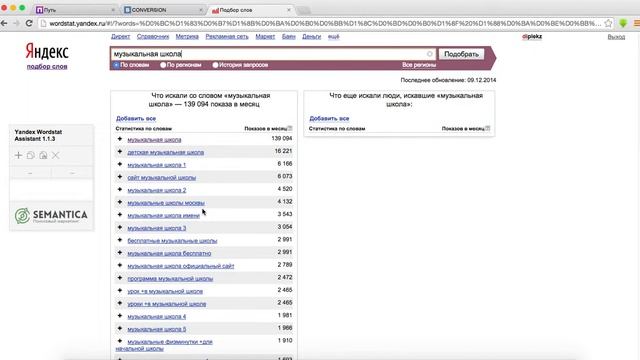Add 'музыкальные школы москвы' with plus icon
Image resolution: width=640 pixels, height=360 pixels.
[x=120, y=202]
